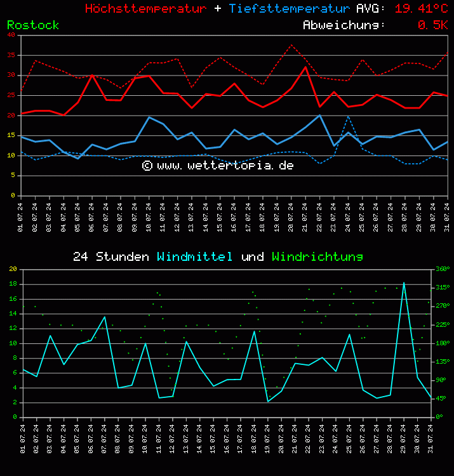The width and height of the screenshot is (454, 476).
Task: Click the 40 label on temperature axis
Action: pyautogui.click(x=12, y=35)
